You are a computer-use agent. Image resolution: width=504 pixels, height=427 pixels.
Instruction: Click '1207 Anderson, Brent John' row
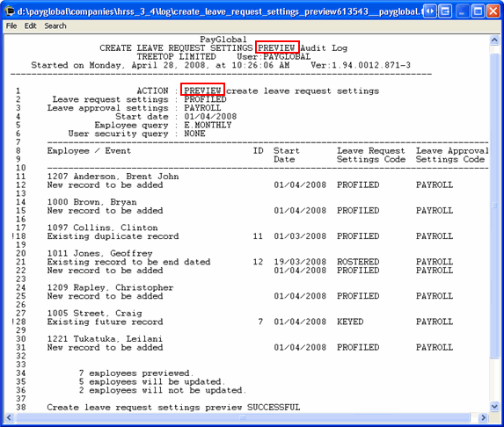[113, 177]
